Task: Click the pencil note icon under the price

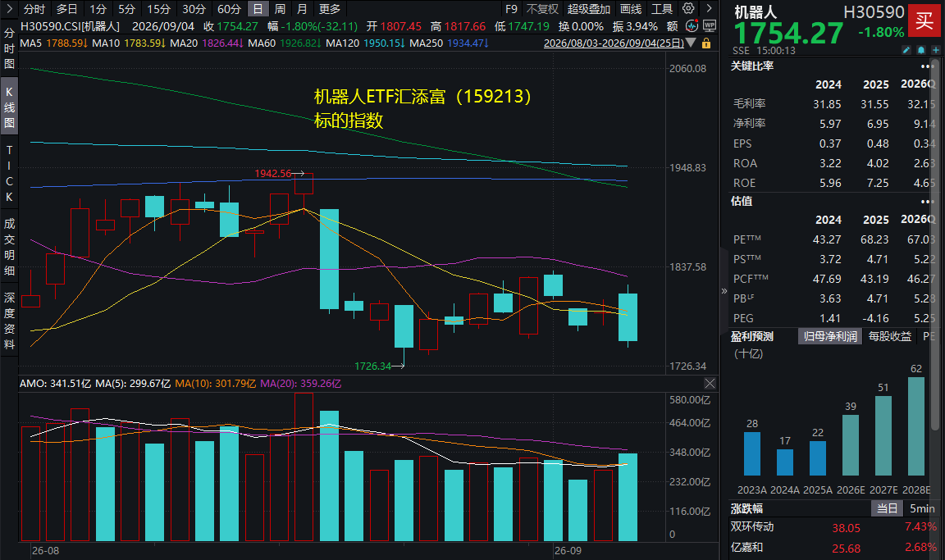Action: (x=906, y=50)
